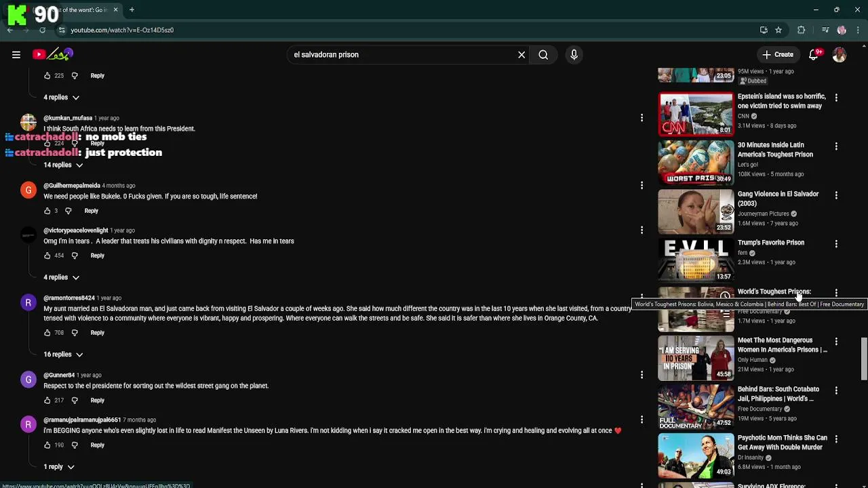Open the YouTube hamburger guide menu
This screenshot has width=868, height=488.
pyautogui.click(x=16, y=55)
